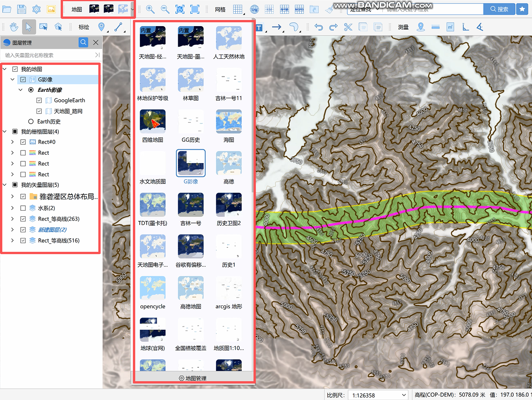Use the angle measurement tool
The height and width of the screenshot is (400, 532).
tap(480, 27)
